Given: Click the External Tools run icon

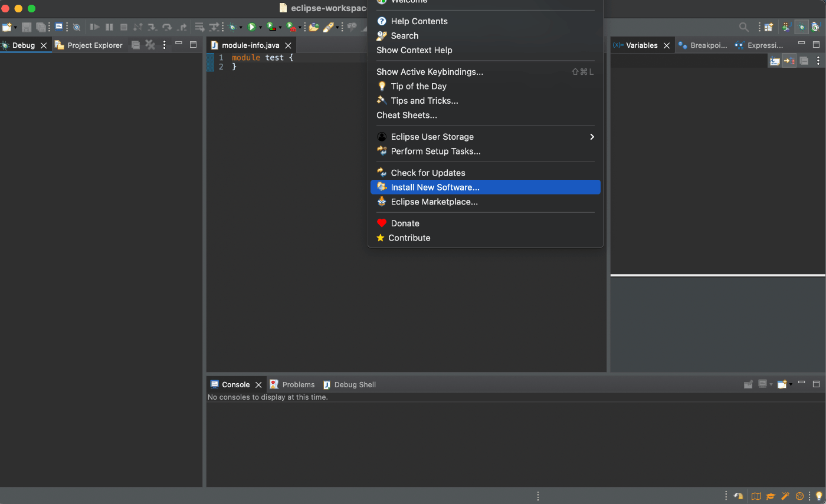Looking at the screenshot, I should tap(291, 27).
